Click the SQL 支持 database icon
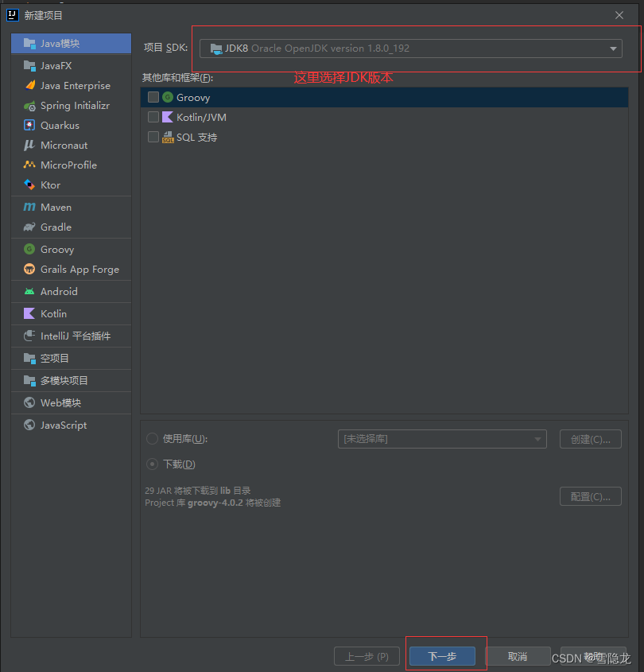The width and height of the screenshot is (644, 672). pyautogui.click(x=168, y=137)
